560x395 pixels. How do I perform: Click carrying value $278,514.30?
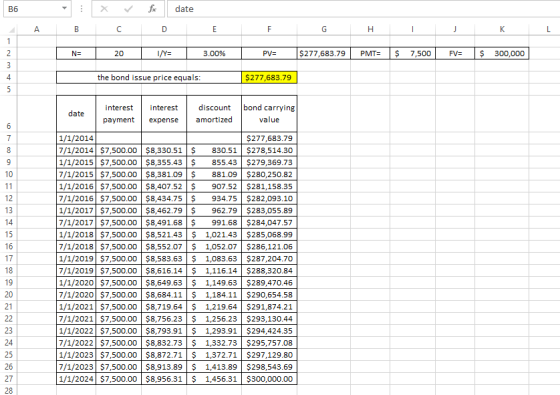[269, 150]
